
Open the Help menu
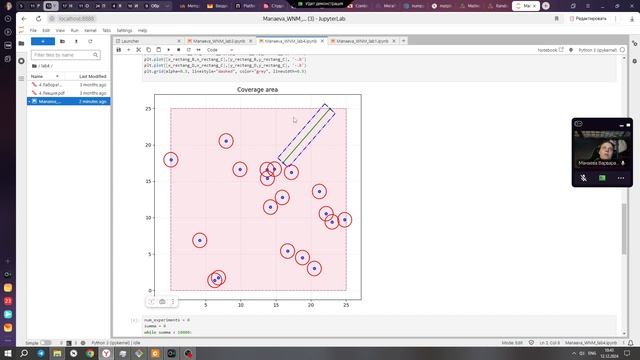[x=142, y=30]
